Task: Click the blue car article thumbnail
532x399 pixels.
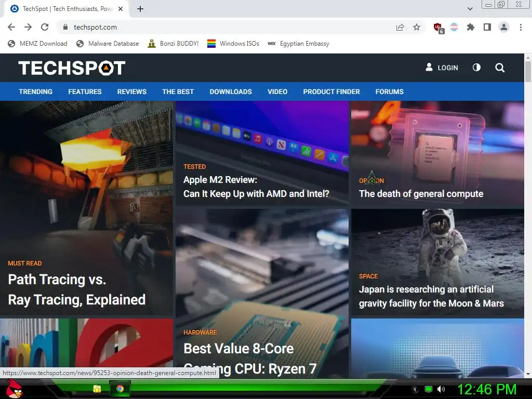Action: tap(437, 348)
